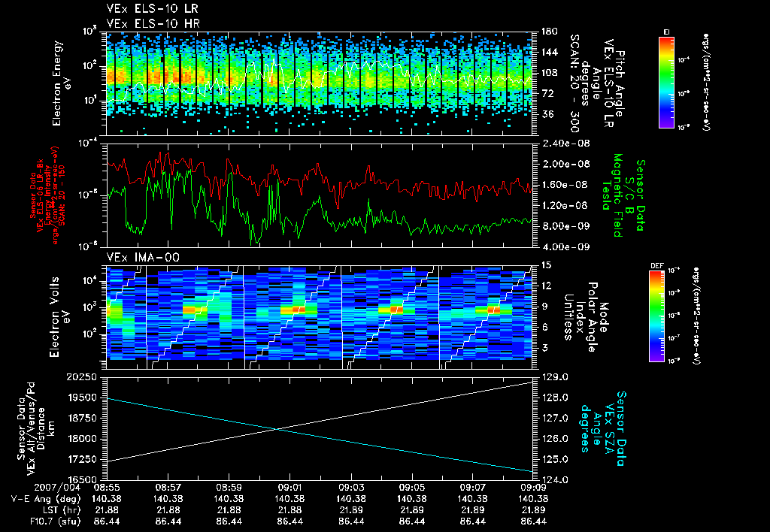Image resolution: width=770 pixels, height=532 pixels.
Task: Click the altitude and SZA line plot panel
Action: pyautogui.click(x=320, y=428)
